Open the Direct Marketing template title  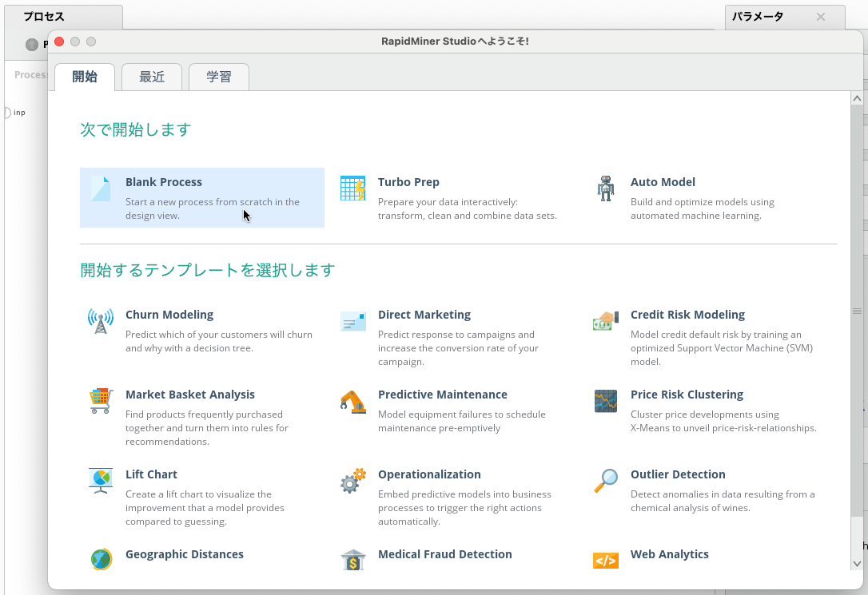tap(424, 315)
